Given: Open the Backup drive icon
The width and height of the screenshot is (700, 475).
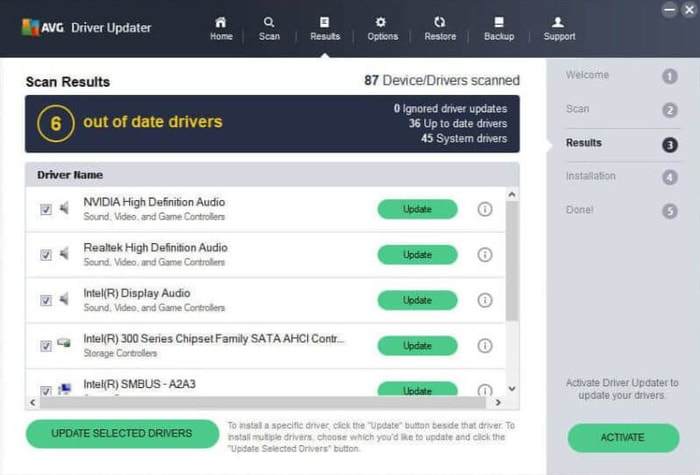Looking at the screenshot, I should click(499, 22).
